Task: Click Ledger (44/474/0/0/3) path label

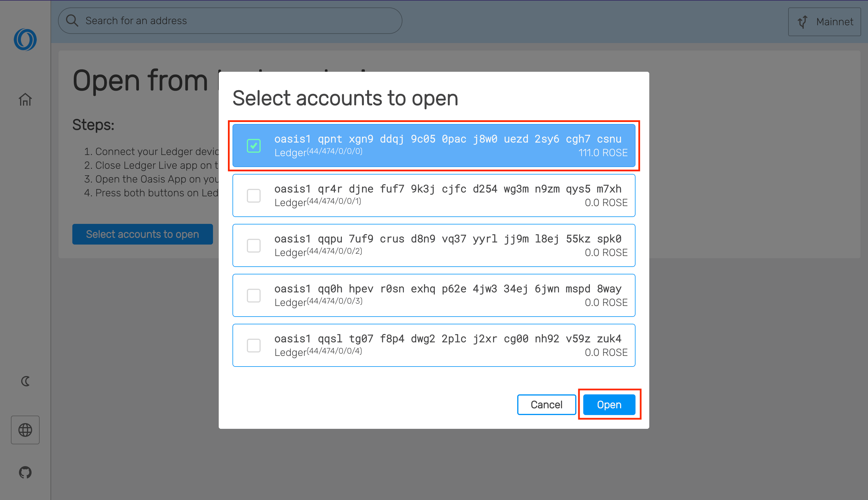Action: (x=318, y=302)
